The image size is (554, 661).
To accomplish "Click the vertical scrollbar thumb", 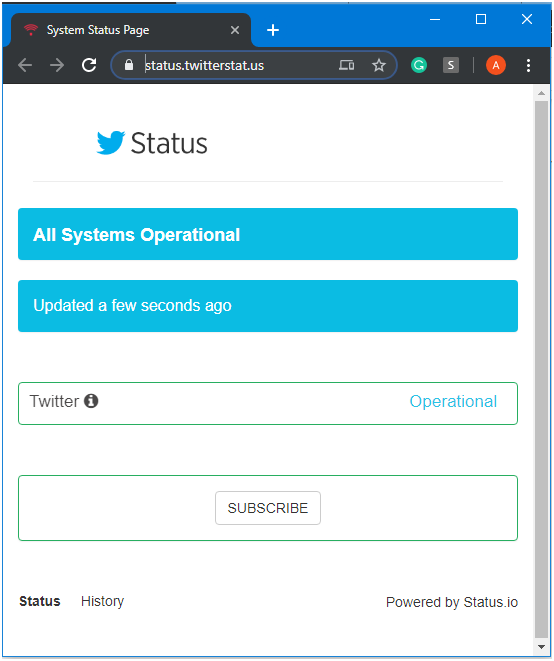I will point(541,369).
